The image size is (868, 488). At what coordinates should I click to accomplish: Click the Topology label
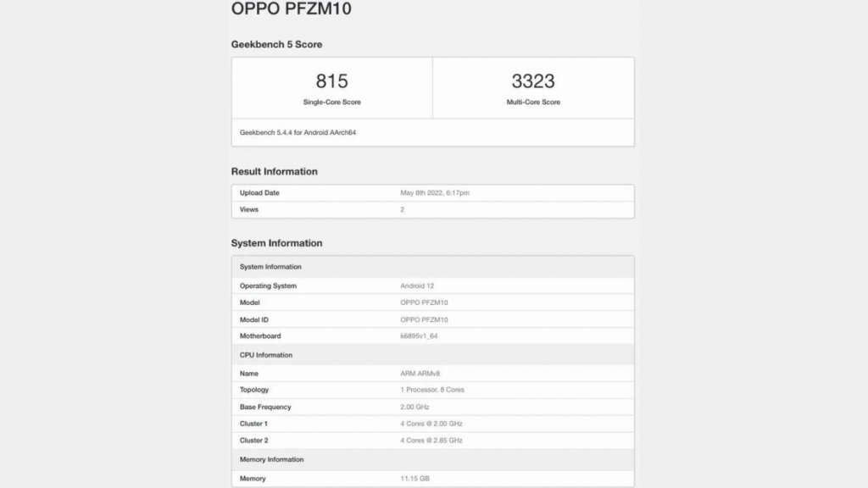(x=254, y=390)
